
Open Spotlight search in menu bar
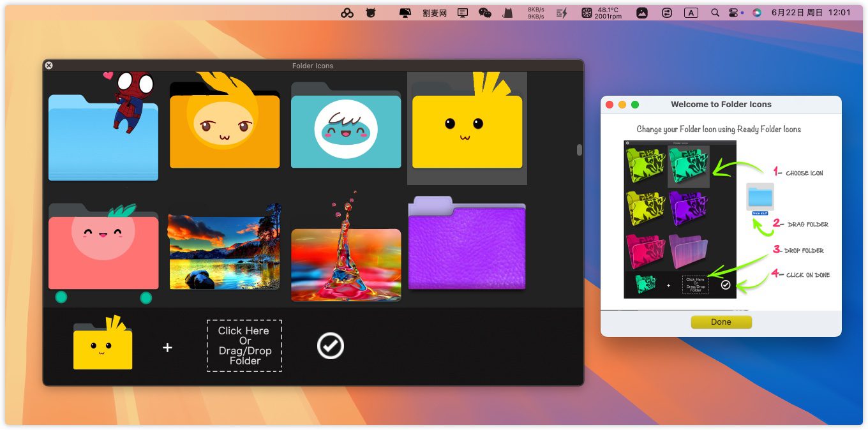[715, 13]
